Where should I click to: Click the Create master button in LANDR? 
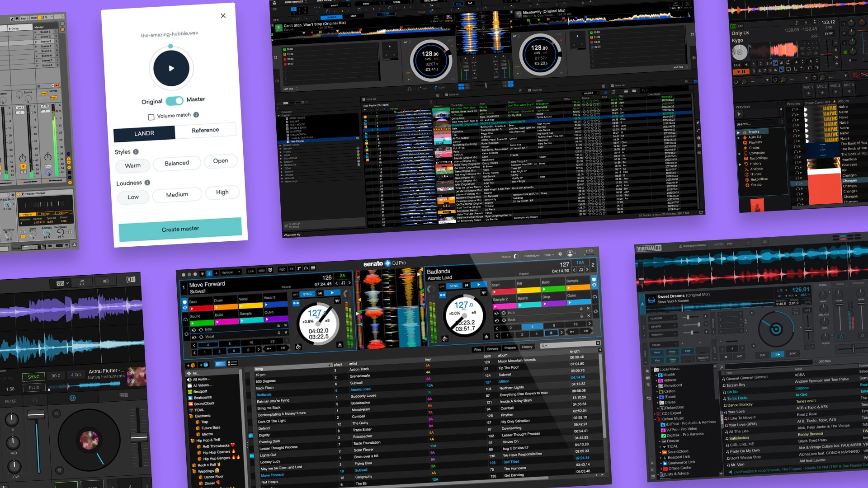(179, 229)
